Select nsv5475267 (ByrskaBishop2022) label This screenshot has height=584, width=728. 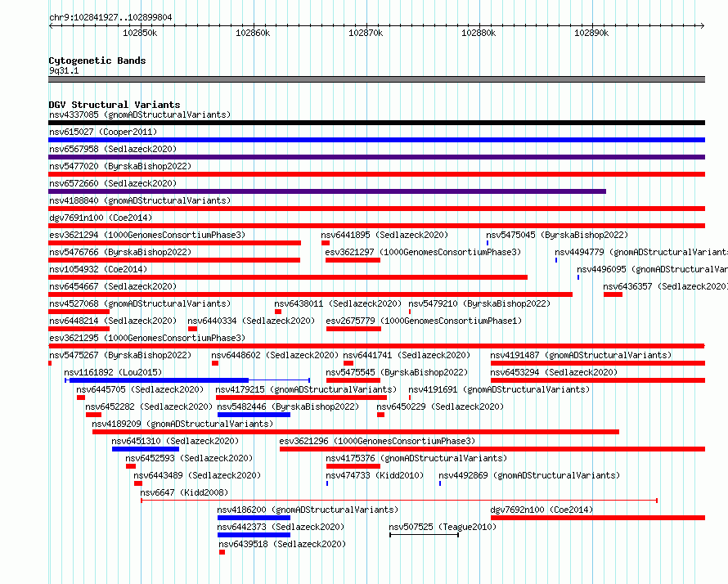[120, 355]
